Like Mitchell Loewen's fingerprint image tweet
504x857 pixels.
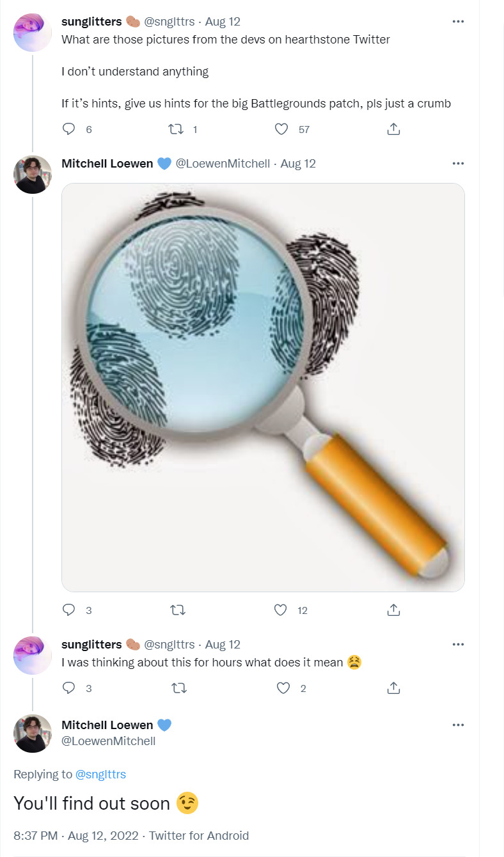[281, 610]
